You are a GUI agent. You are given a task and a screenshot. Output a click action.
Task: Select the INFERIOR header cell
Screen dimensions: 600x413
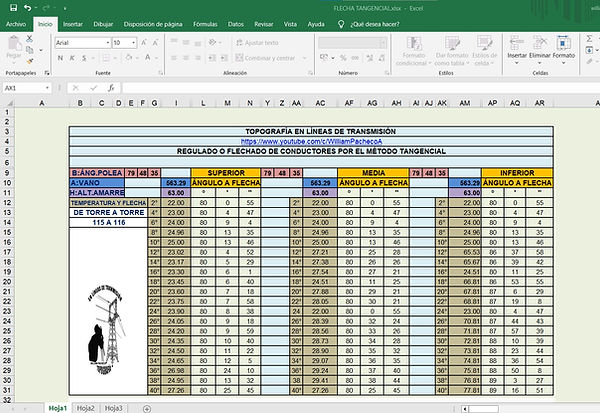[x=517, y=173]
